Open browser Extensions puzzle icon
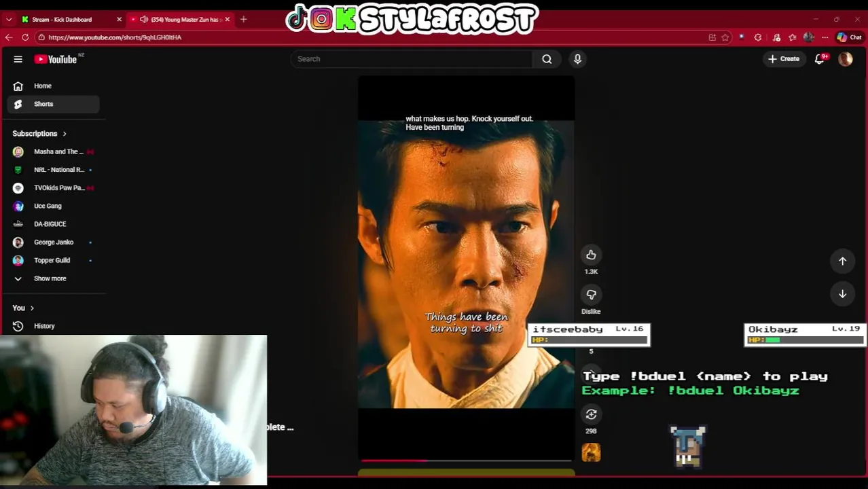 tap(758, 37)
